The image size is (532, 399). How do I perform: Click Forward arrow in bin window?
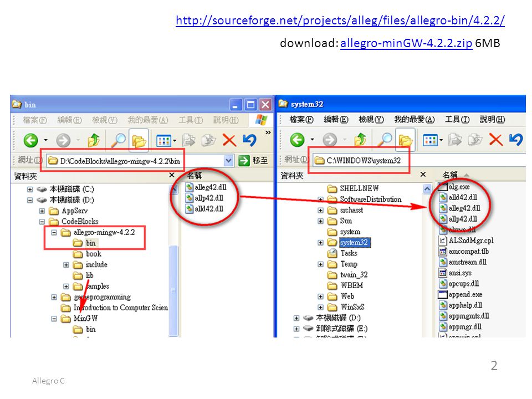point(63,140)
